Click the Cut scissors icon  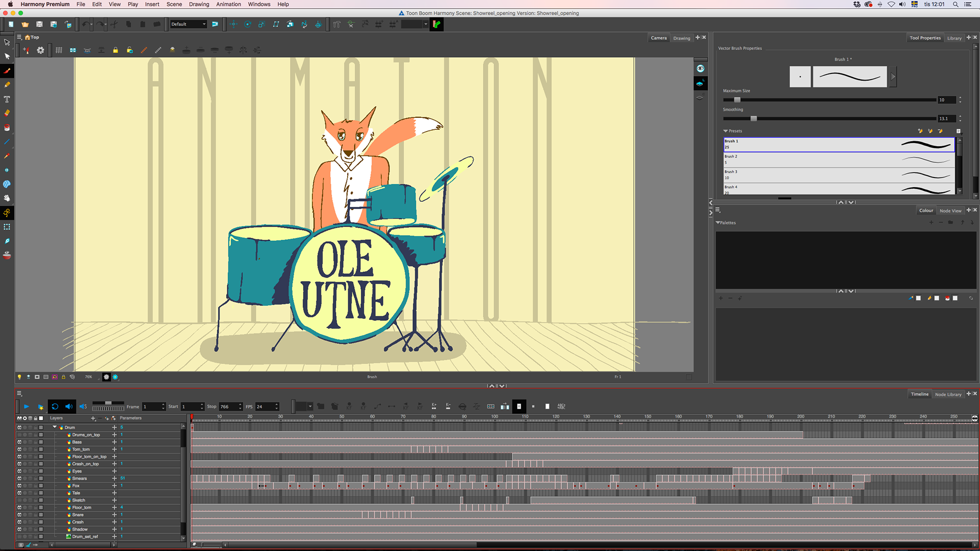click(114, 24)
